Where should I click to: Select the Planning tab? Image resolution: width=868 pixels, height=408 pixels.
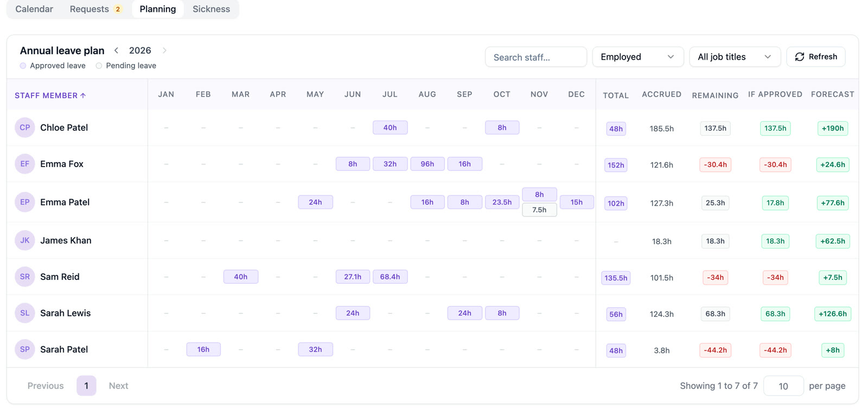tap(158, 9)
